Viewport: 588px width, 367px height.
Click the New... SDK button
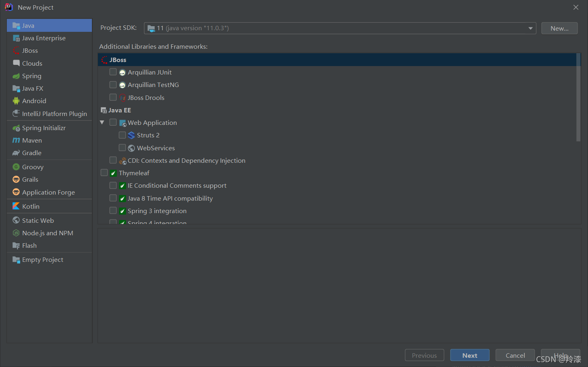tap(559, 28)
